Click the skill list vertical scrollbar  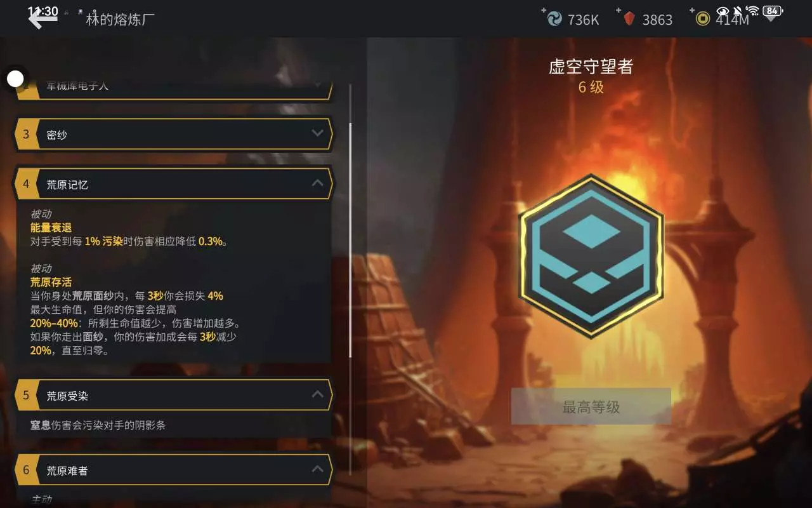coord(350,240)
